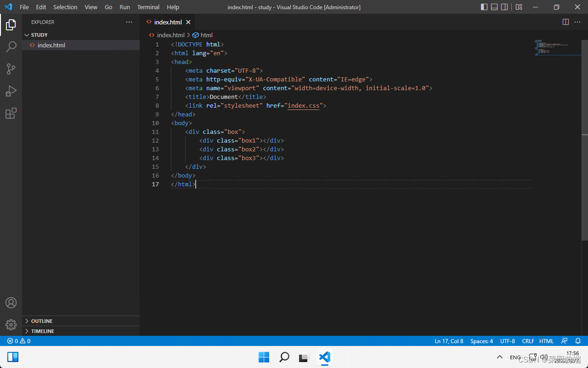Click UTF-8 encoding selector
Viewport: 588px width, 368px height.
508,341
